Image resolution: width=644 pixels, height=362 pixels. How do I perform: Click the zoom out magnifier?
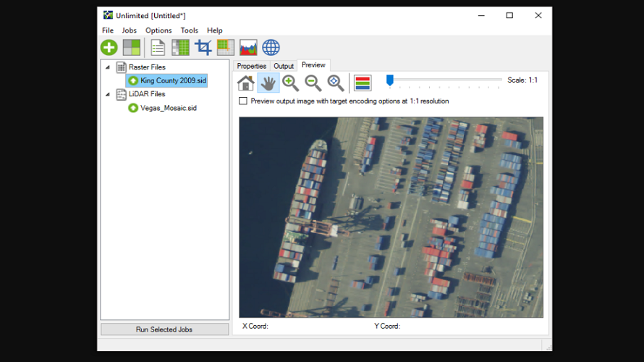click(313, 83)
